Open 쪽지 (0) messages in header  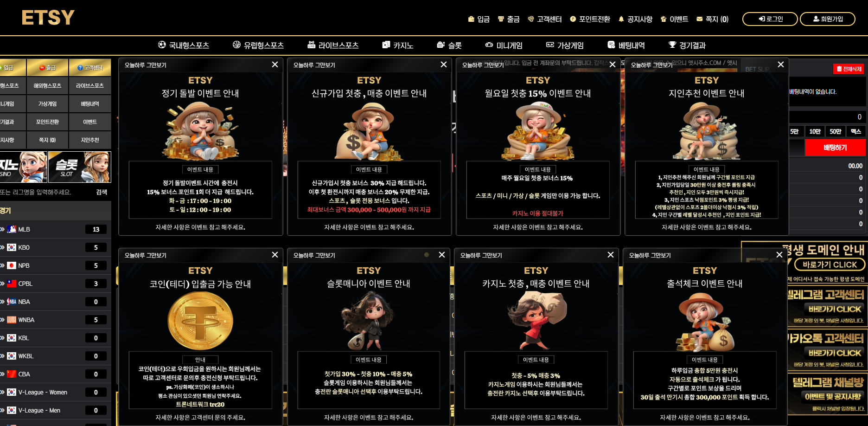[x=712, y=19]
